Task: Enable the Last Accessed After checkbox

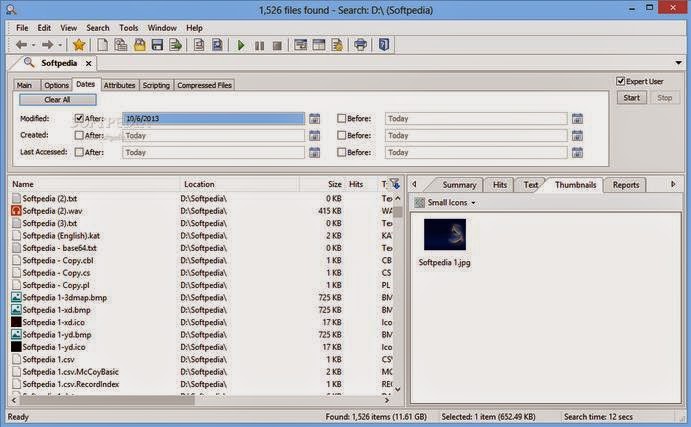Action: coord(79,152)
